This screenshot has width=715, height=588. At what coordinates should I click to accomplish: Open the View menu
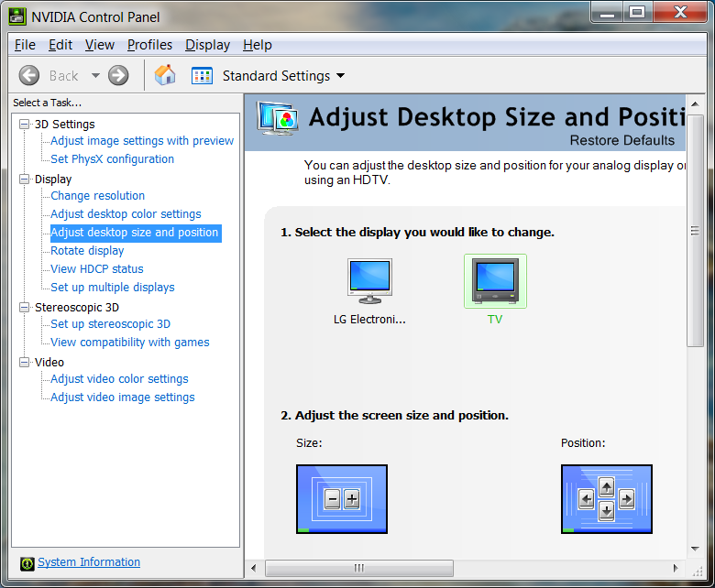point(100,45)
